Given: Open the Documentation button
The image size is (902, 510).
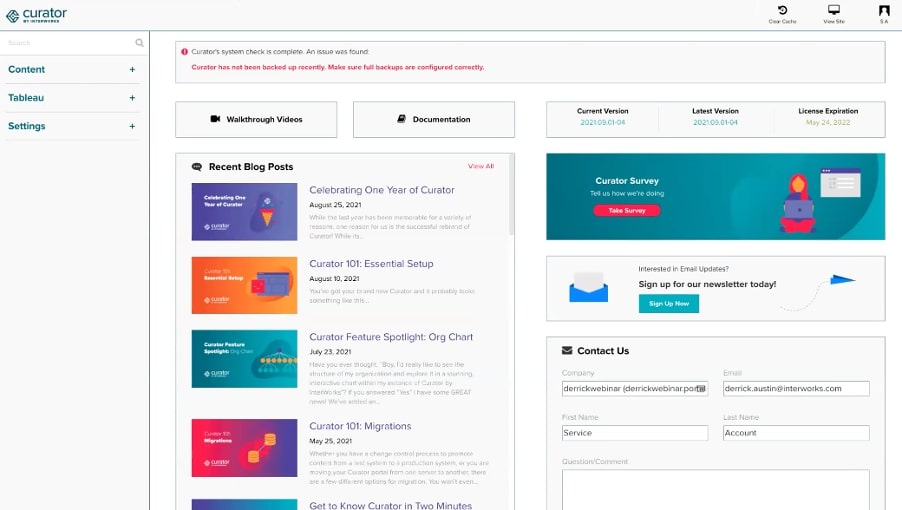Looking at the screenshot, I should [434, 120].
